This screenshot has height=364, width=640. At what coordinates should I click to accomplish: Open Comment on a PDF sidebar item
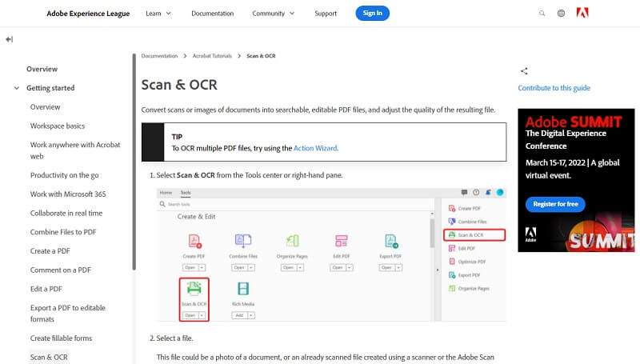pos(61,270)
